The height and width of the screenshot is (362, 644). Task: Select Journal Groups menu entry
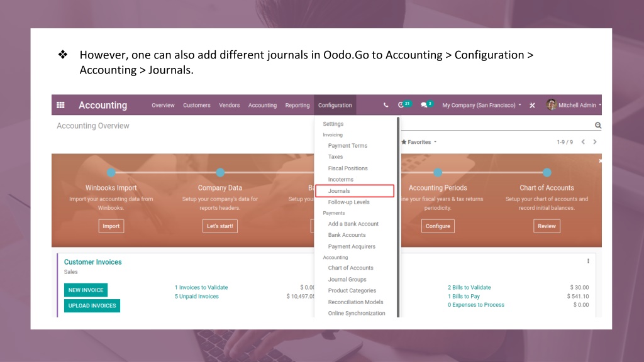pyautogui.click(x=347, y=279)
